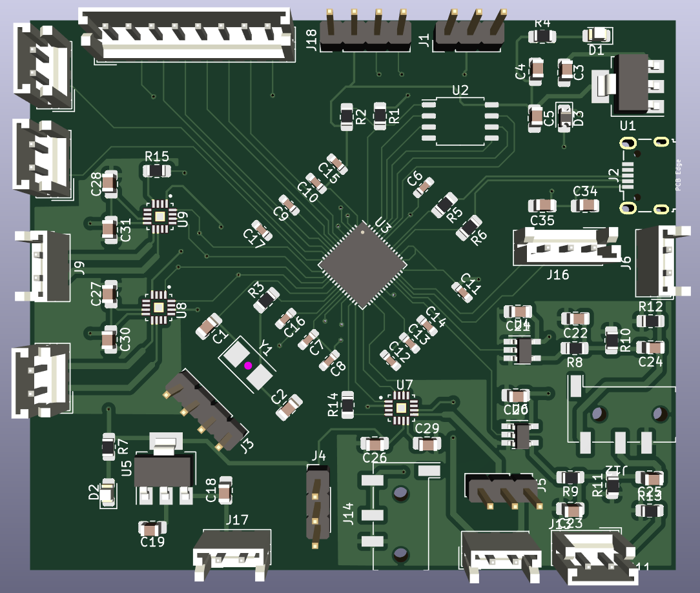Click capacitor C19

click(x=152, y=529)
